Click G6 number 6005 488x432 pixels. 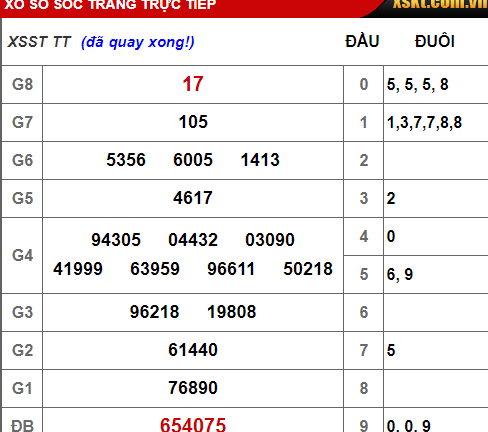193,160
